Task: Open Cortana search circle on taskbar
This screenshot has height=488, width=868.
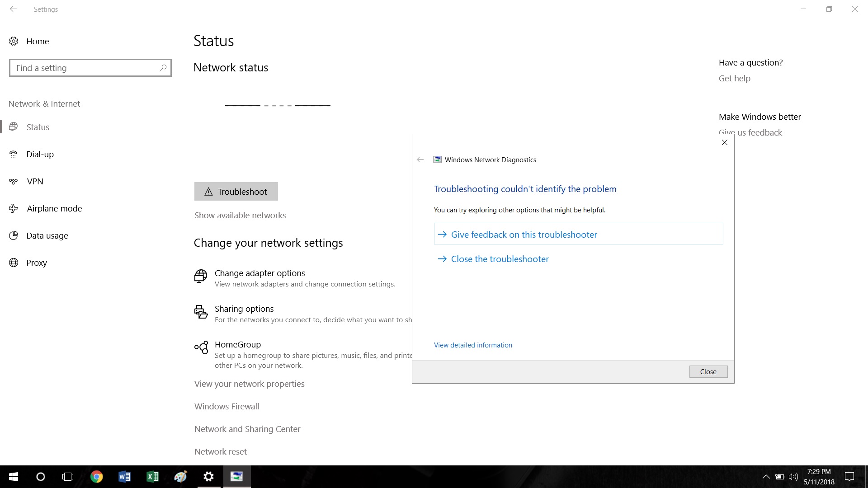Action: click(x=41, y=477)
